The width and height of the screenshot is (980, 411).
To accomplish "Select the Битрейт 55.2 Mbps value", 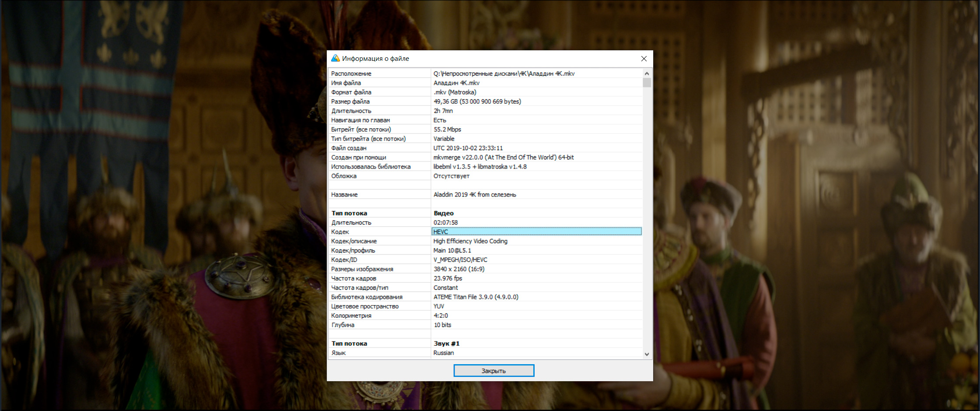I will point(447,130).
